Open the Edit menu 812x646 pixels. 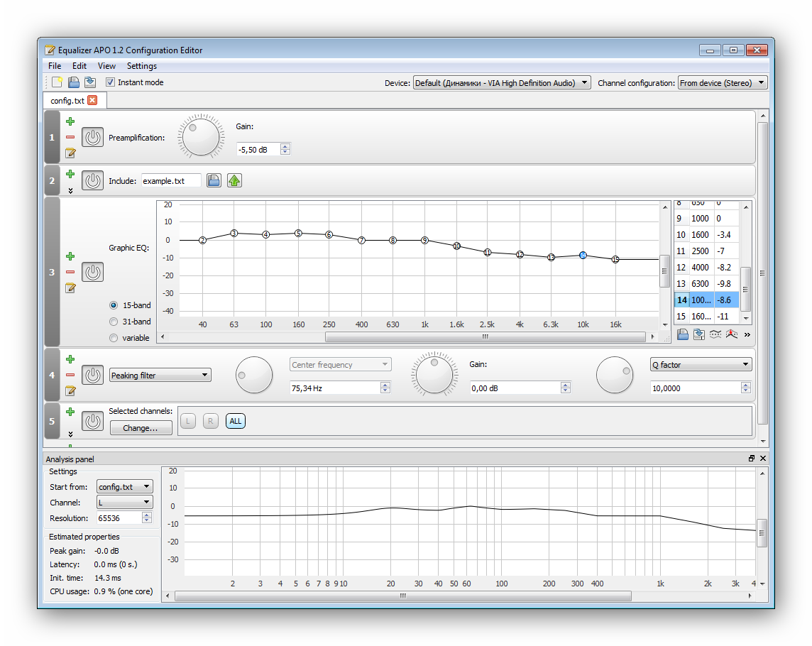point(79,66)
